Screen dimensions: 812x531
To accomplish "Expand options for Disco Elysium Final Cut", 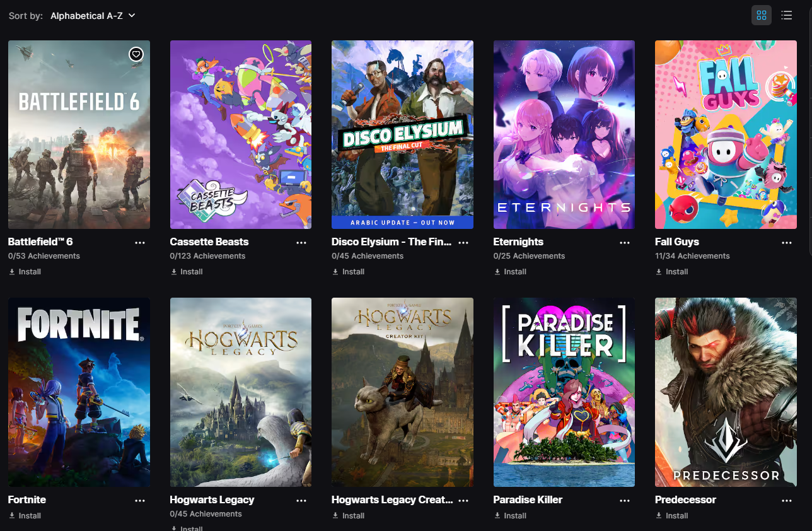I will pos(463,242).
